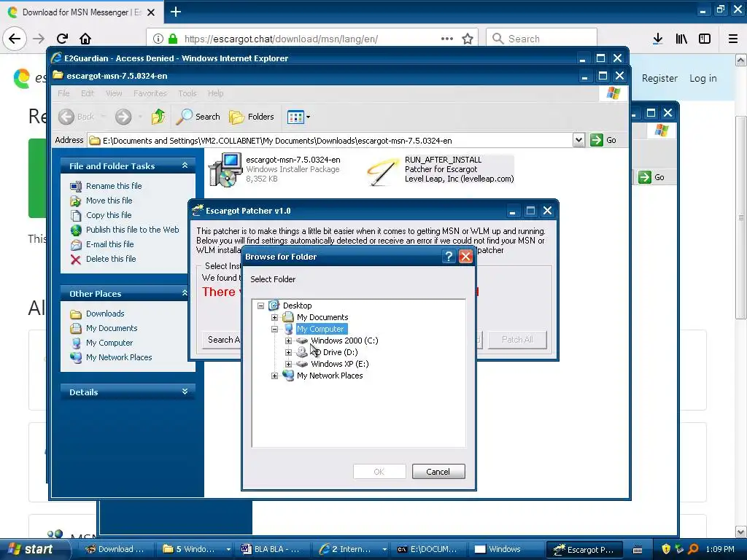
Task: Click Cancel in Browse for Folder
Action: (438, 472)
